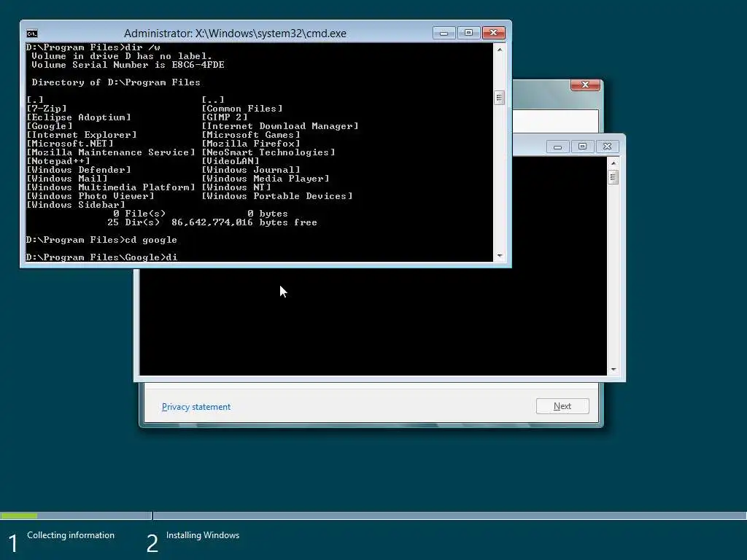Click the [Notepad++] directory entry

(x=58, y=161)
